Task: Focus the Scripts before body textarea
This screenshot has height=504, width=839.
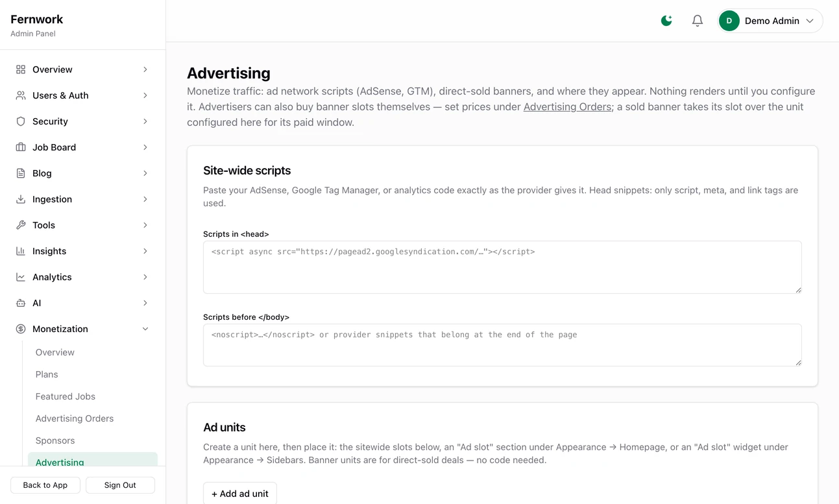Action: click(x=502, y=345)
